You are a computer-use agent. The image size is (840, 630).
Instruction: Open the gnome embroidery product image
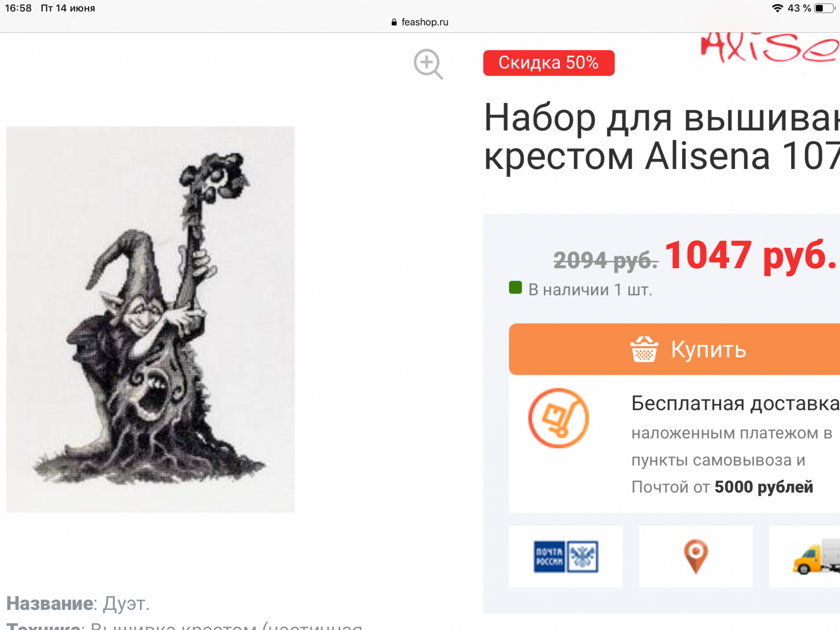[150, 319]
